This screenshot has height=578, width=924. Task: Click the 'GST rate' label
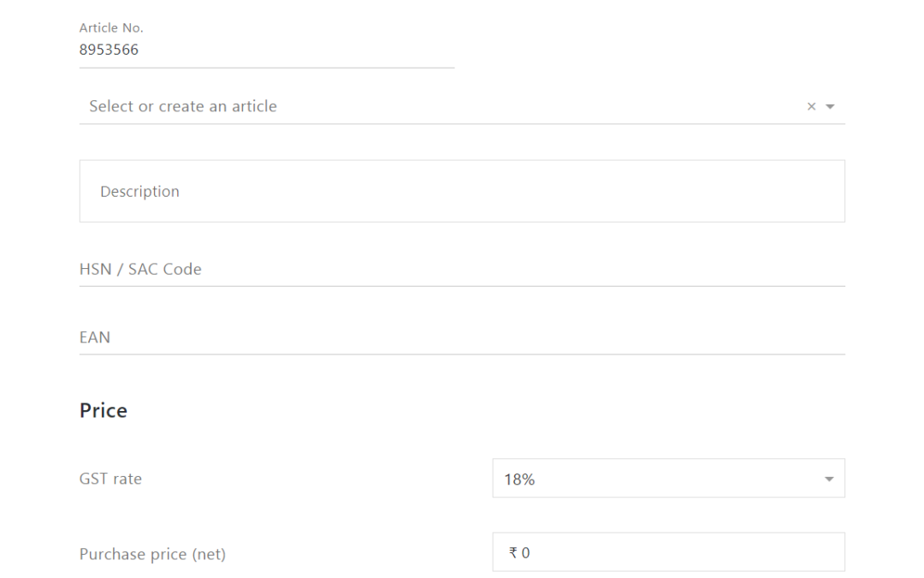(x=110, y=480)
